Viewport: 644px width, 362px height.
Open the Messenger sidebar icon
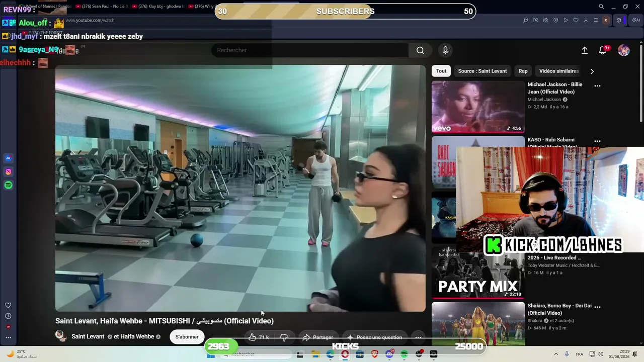click(x=9, y=158)
